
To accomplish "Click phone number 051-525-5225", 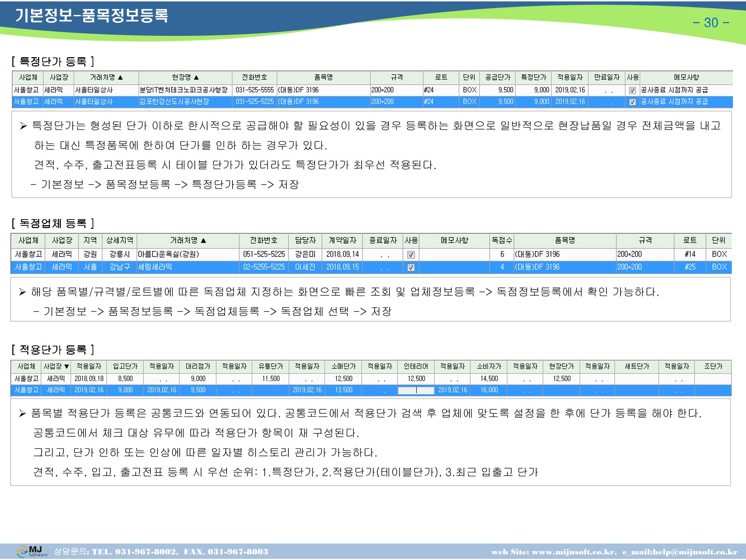I will coord(264,254).
